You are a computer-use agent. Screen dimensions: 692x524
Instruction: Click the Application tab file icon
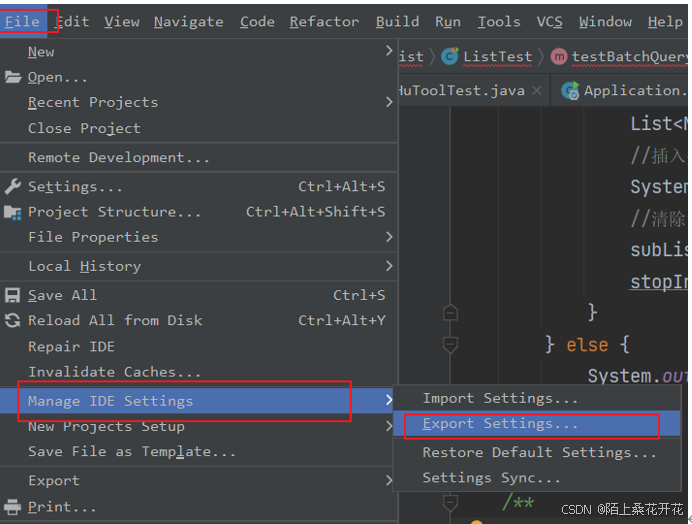pyautogui.click(x=570, y=90)
